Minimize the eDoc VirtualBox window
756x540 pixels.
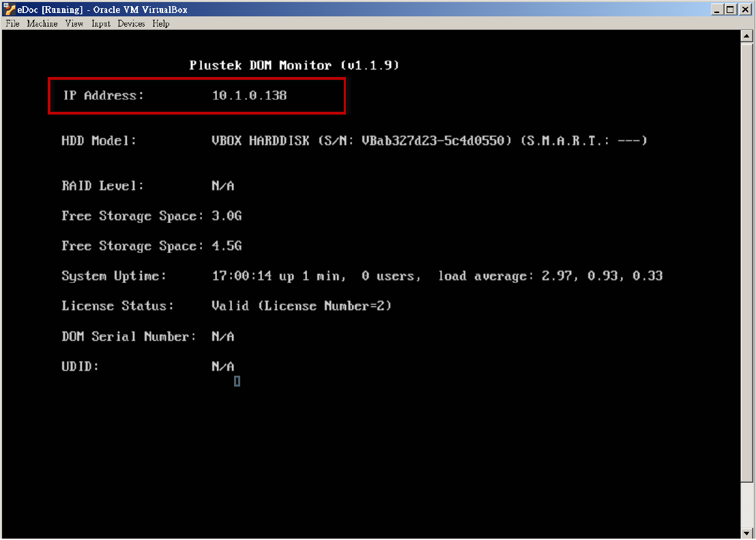[x=717, y=10]
